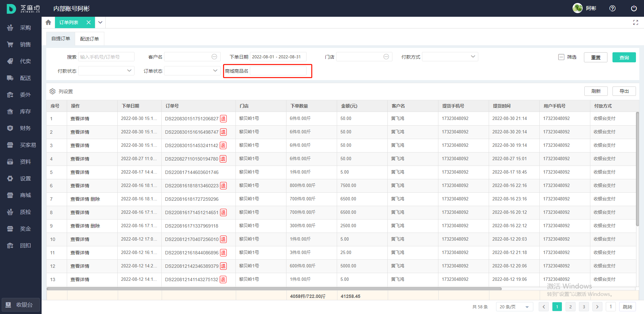Click the 跳转 jump button
The height and width of the screenshot is (314, 644).
pos(628,307)
